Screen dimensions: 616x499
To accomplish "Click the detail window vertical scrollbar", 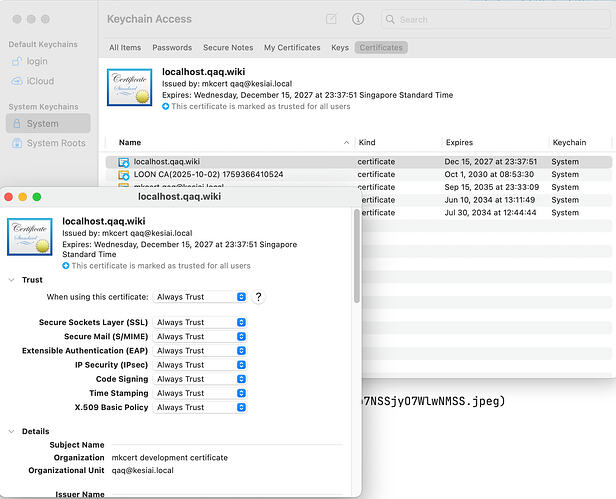I will [357, 256].
